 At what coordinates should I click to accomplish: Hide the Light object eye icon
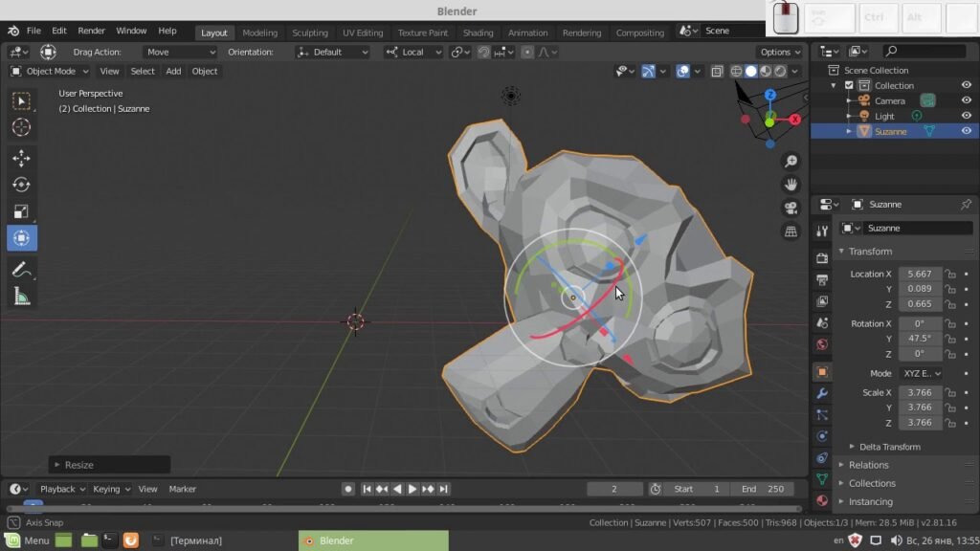point(967,116)
